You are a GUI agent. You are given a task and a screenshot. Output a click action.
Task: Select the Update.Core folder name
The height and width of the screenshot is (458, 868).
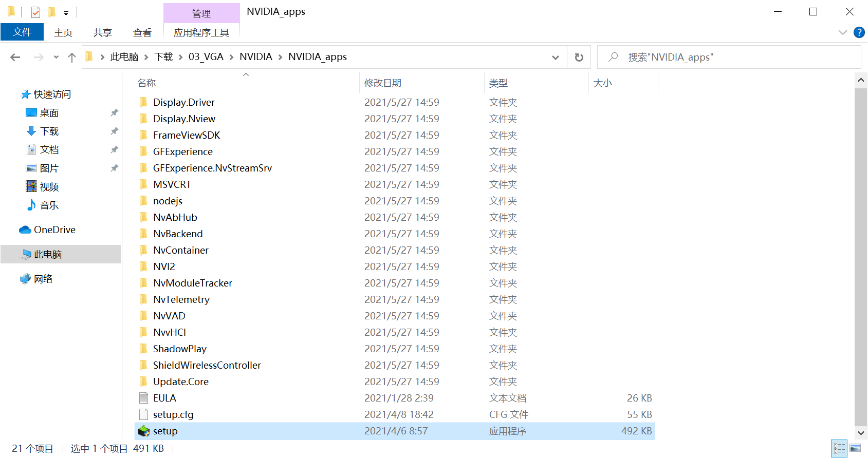pyautogui.click(x=181, y=381)
